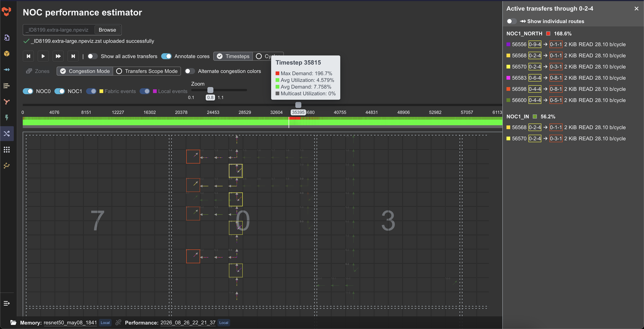Jump to first timestep button
Screen dimensions: 644x329
pos(29,56)
